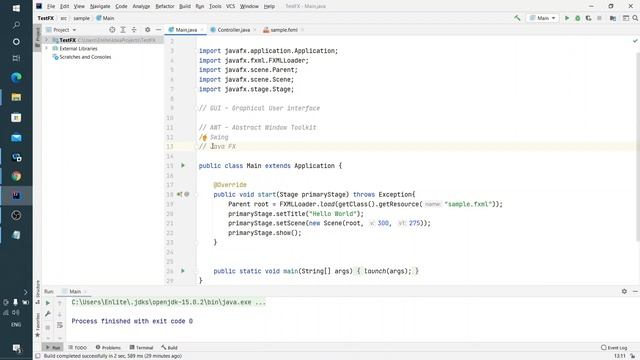Open the Build tool window tab
The height and width of the screenshot is (360, 640).
169,347
